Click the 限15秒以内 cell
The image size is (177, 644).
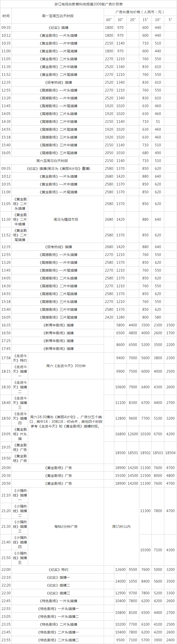[x=121, y=527]
